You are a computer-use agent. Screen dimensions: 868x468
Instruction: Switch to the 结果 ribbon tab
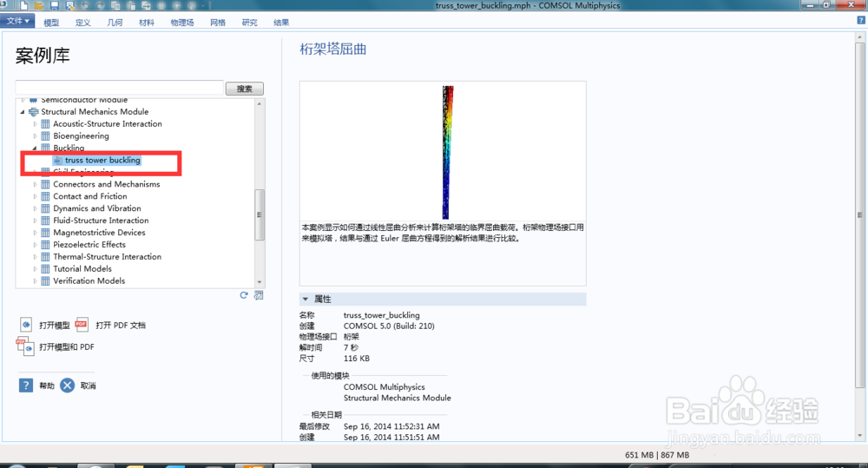(x=281, y=23)
